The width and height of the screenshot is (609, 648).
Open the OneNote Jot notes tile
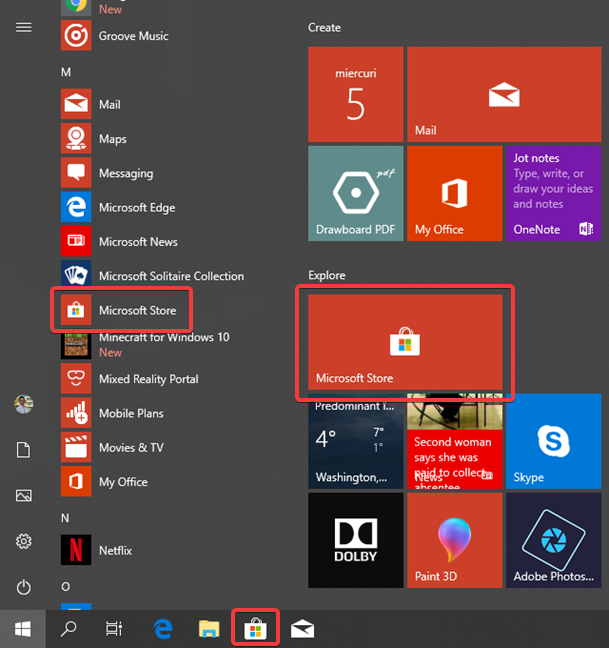pos(554,193)
